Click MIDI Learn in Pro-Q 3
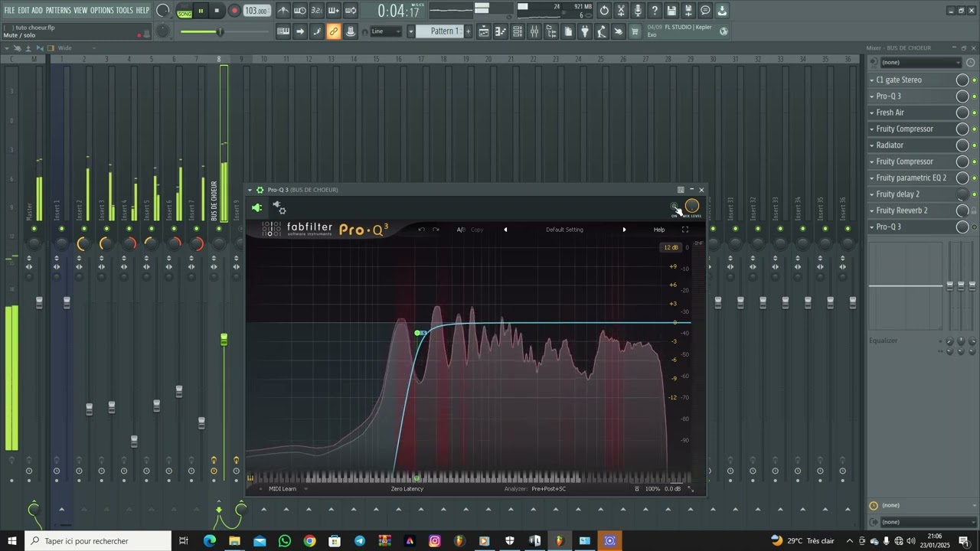This screenshot has height=551, width=980. [x=283, y=489]
